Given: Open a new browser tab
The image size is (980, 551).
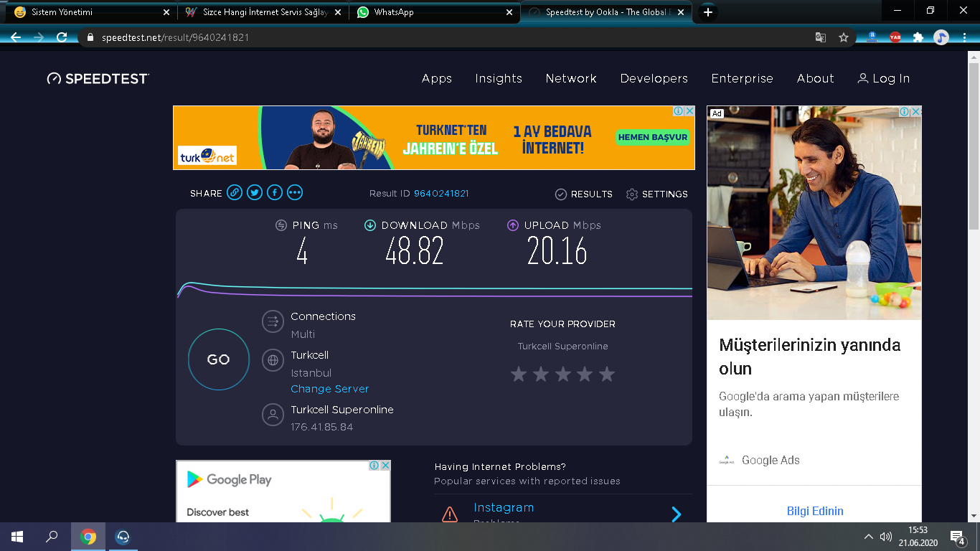Looking at the screenshot, I should click(708, 12).
